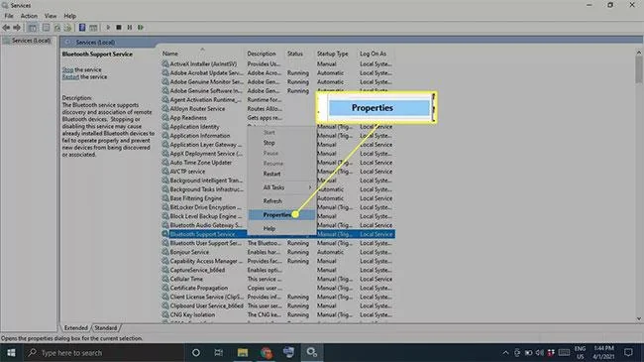
Task: Click the Stop the service link
Action: click(67, 70)
